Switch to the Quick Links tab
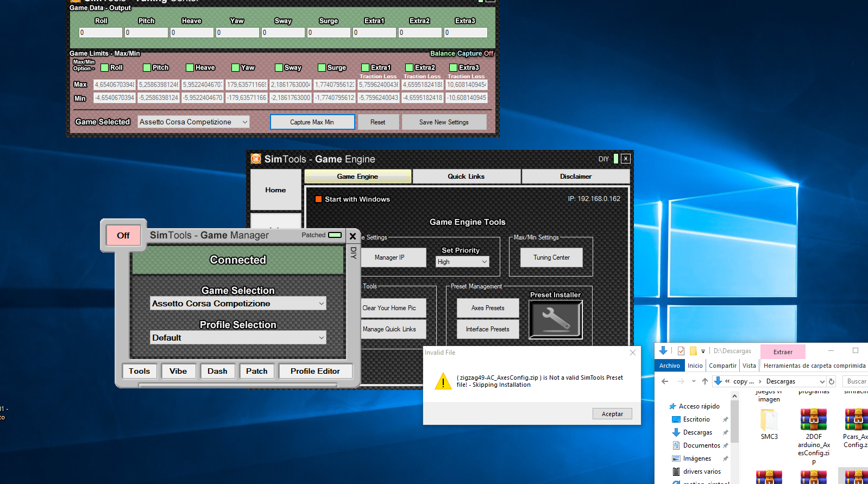The image size is (868, 484). pyautogui.click(x=466, y=177)
